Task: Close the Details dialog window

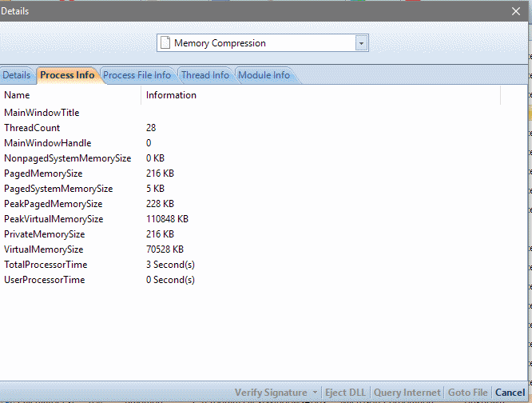Action: pyautogui.click(x=515, y=10)
